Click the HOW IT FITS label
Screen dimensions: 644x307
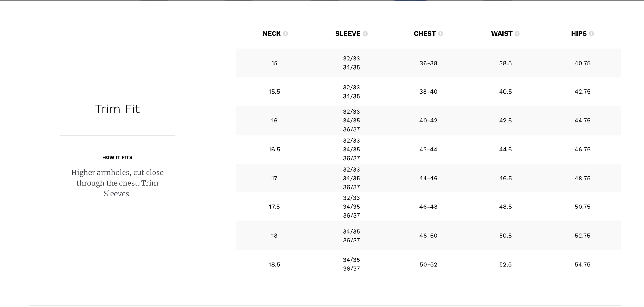click(117, 157)
